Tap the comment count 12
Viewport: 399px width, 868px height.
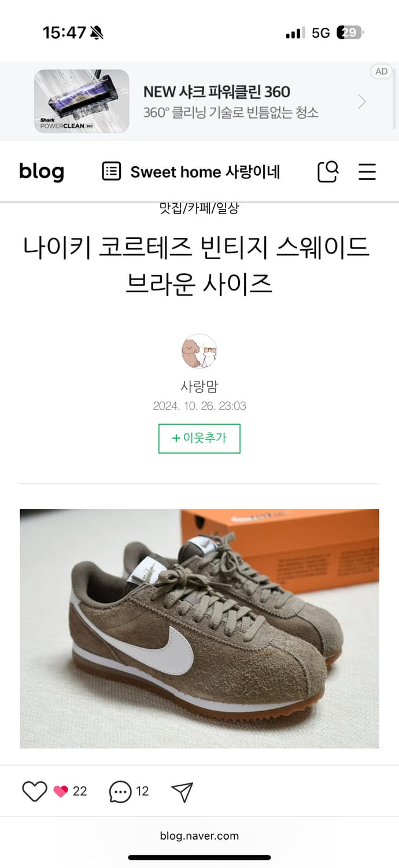[x=142, y=791]
